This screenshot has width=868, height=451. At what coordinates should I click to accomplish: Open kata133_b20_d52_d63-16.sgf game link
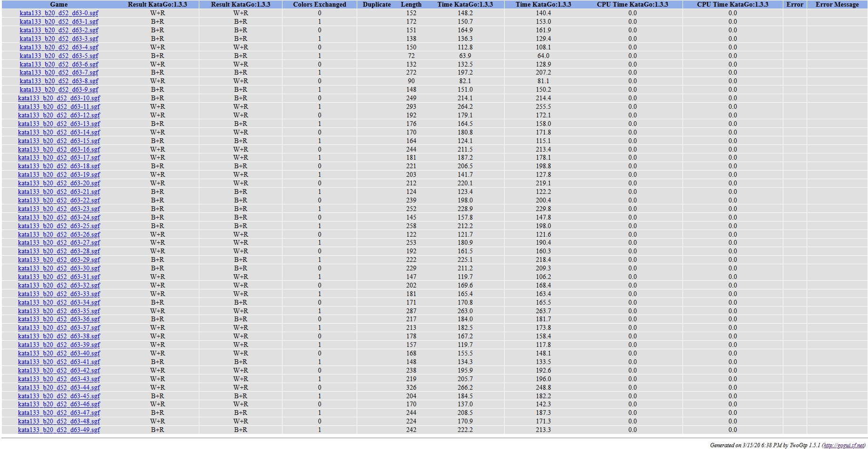(x=59, y=150)
